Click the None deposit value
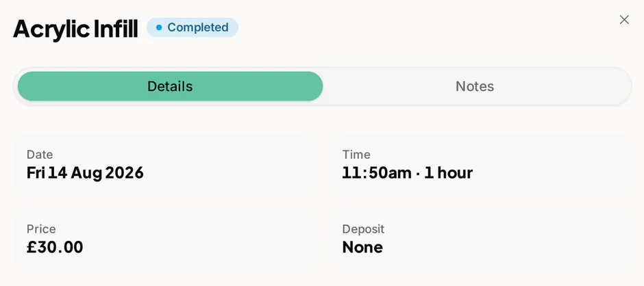 (362, 247)
